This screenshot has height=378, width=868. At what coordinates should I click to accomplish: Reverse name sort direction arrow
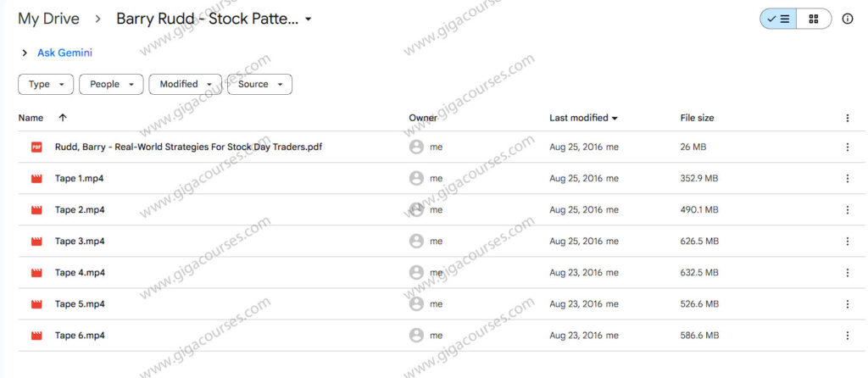[63, 118]
